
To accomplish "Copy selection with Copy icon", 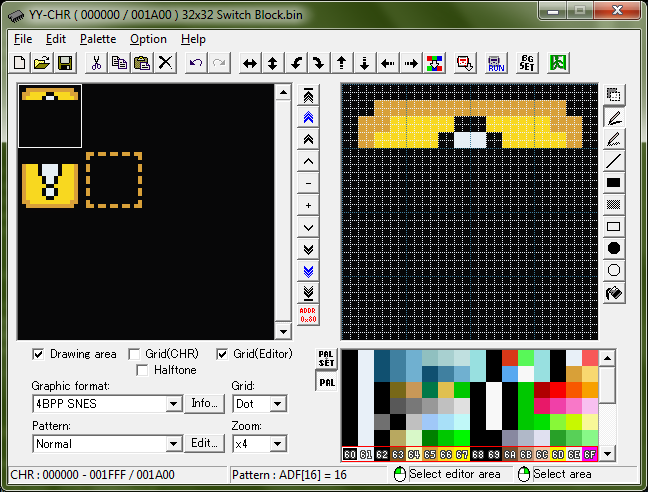I will tap(119, 63).
